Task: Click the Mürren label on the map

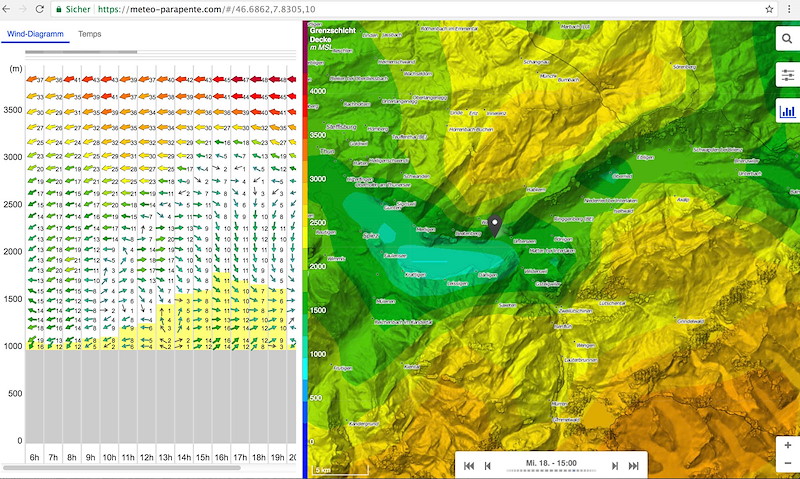Action: [x=559, y=404]
